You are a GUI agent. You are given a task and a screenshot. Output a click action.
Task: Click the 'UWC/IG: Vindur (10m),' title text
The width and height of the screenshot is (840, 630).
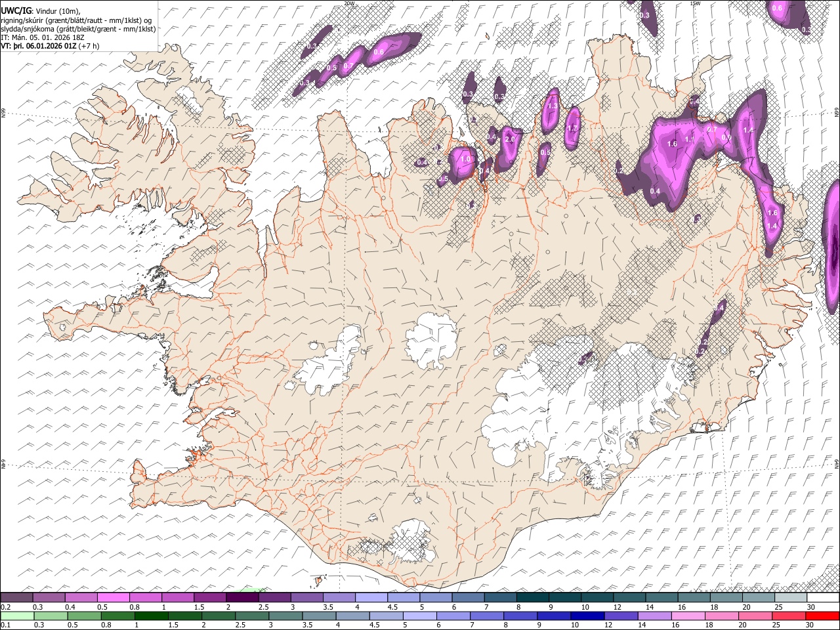coord(42,11)
